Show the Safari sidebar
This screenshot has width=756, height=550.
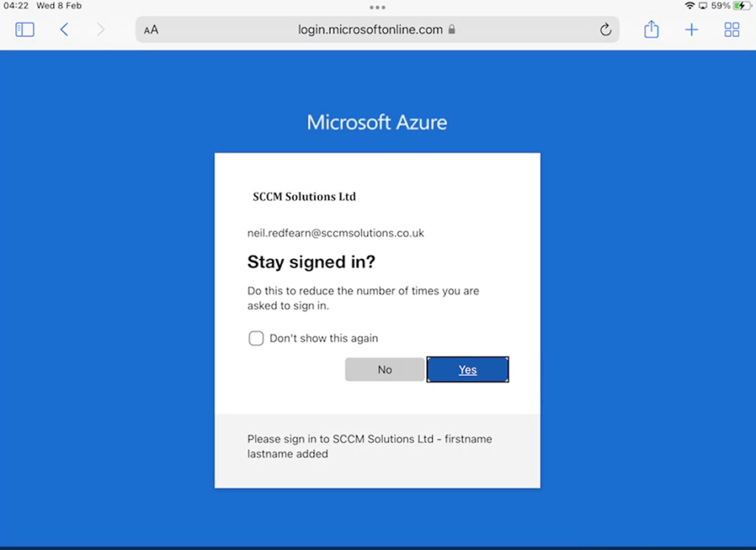tap(24, 30)
